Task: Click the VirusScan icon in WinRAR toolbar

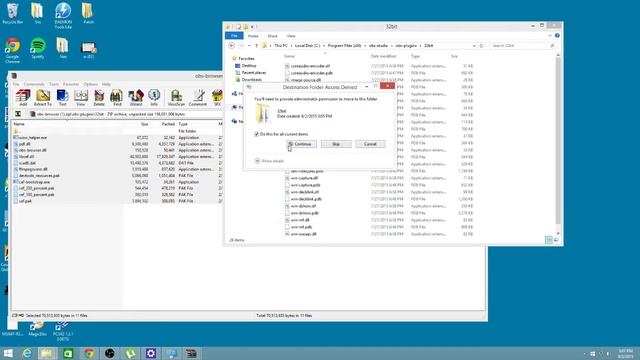Action: (176, 98)
